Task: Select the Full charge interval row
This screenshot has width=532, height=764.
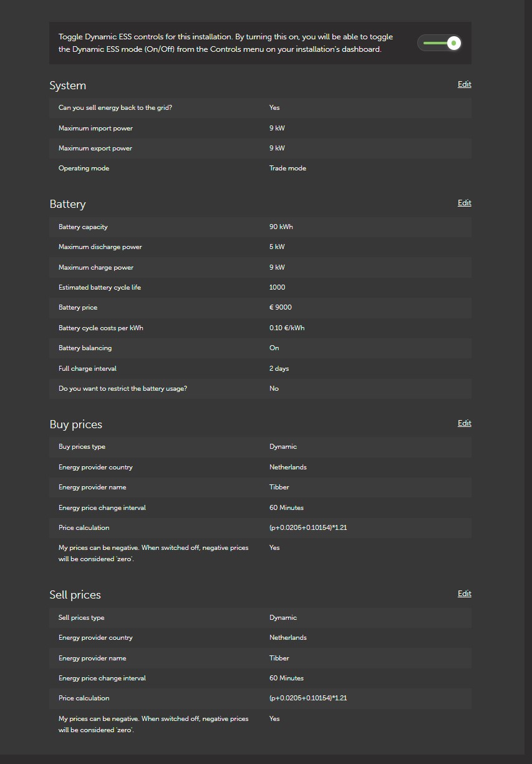Action: [260, 369]
